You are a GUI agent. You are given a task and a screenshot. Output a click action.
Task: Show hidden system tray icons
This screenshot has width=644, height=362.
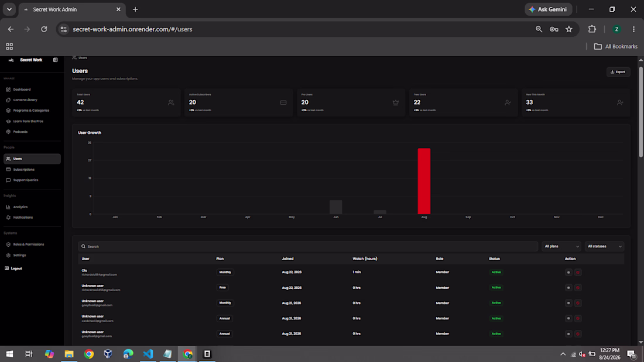563,354
